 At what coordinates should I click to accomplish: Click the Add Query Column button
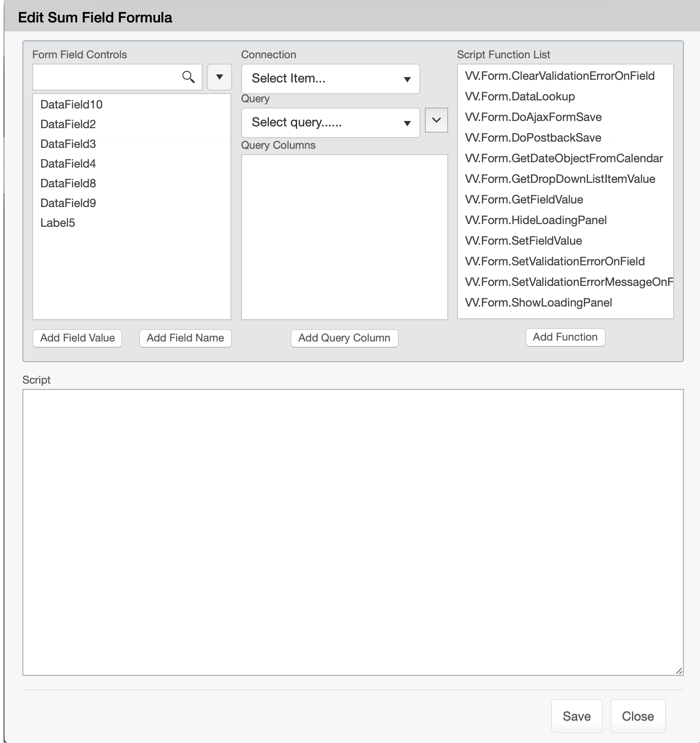coord(345,338)
